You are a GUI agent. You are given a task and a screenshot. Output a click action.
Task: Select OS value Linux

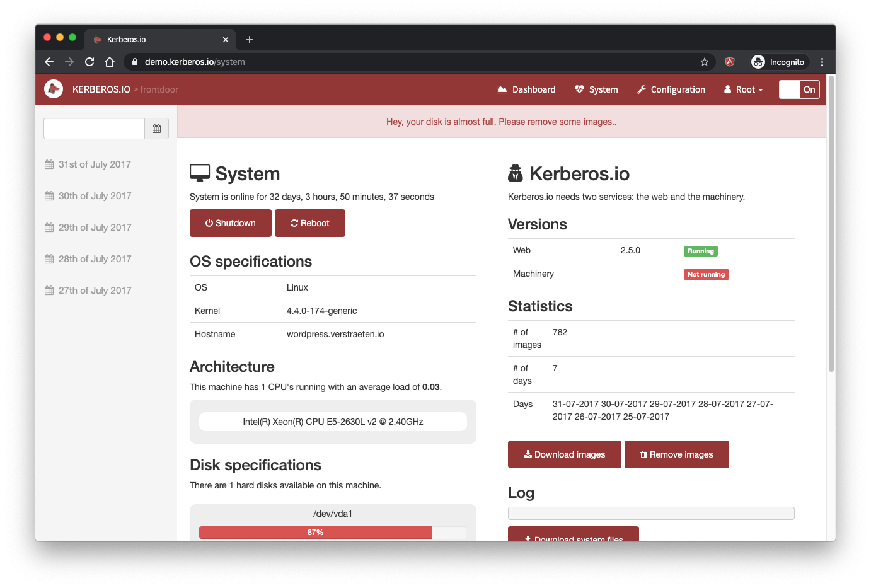(297, 287)
